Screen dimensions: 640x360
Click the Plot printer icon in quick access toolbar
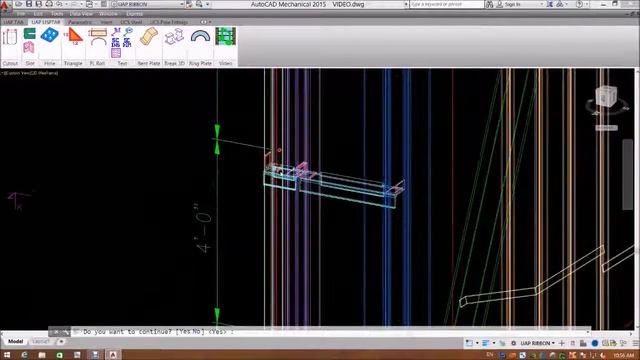click(49, 4)
